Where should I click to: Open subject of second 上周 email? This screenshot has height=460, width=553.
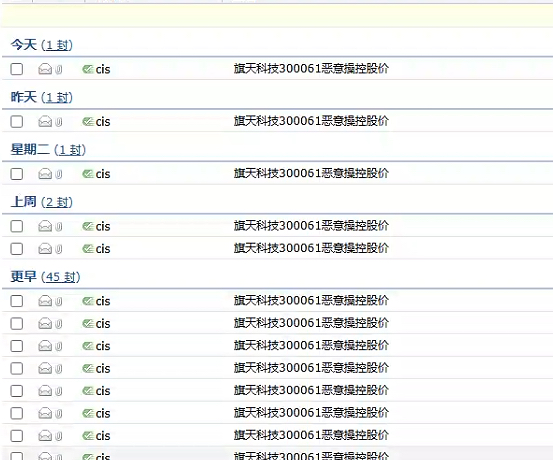click(311, 248)
